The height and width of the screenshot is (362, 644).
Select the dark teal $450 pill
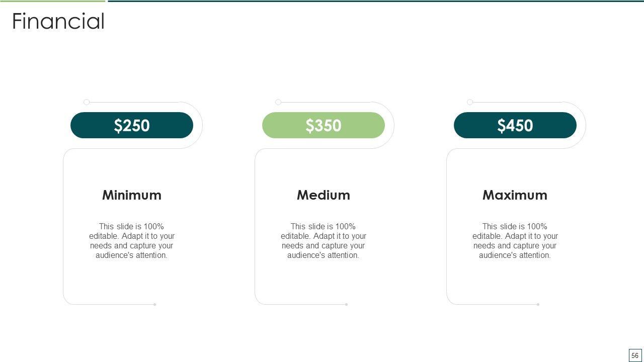pyautogui.click(x=515, y=125)
